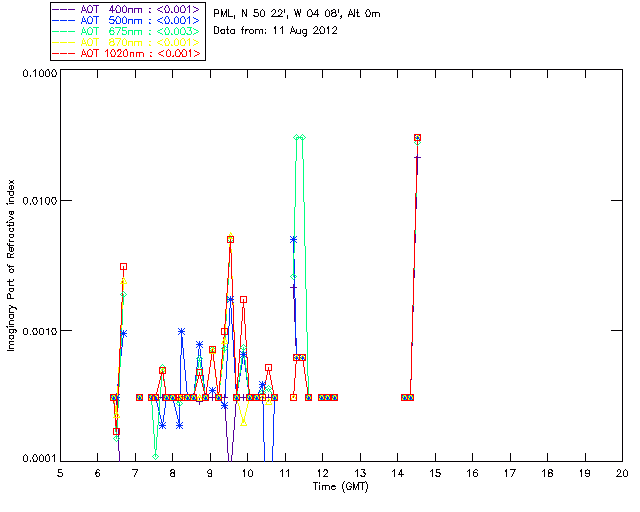Click the AOT 400nm legend entry
The width and height of the screenshot is (640, 512).
click(127, 9)
